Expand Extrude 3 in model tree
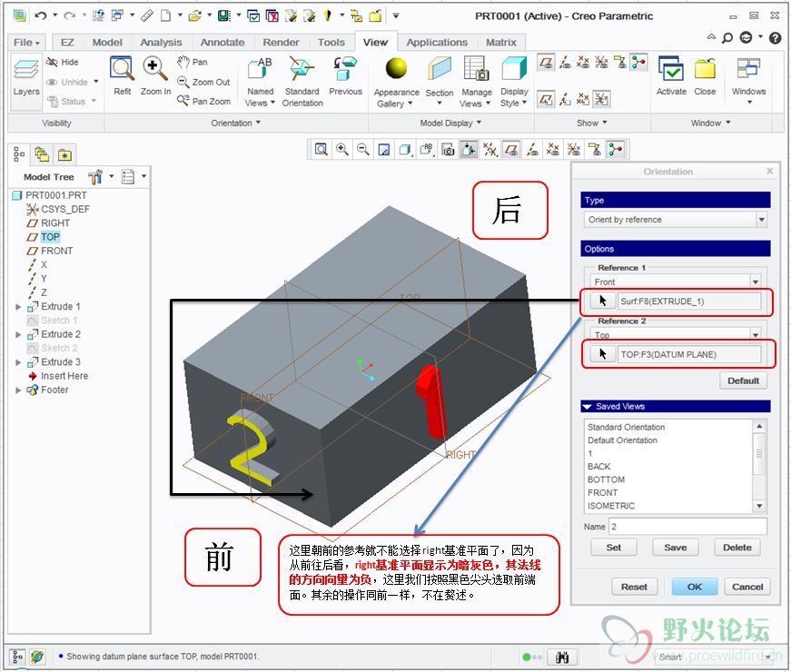The image size is (791, 672). click(x=18, y=362)
